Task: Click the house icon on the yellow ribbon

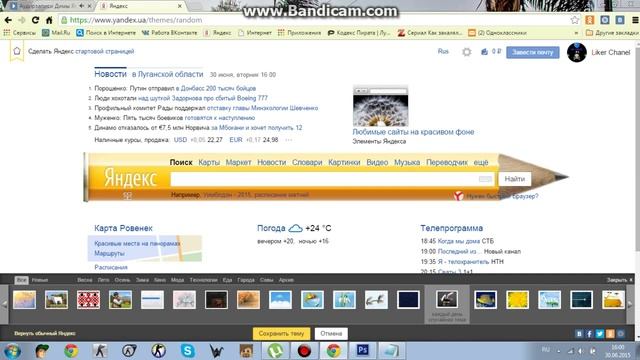Action: (17, 51)
